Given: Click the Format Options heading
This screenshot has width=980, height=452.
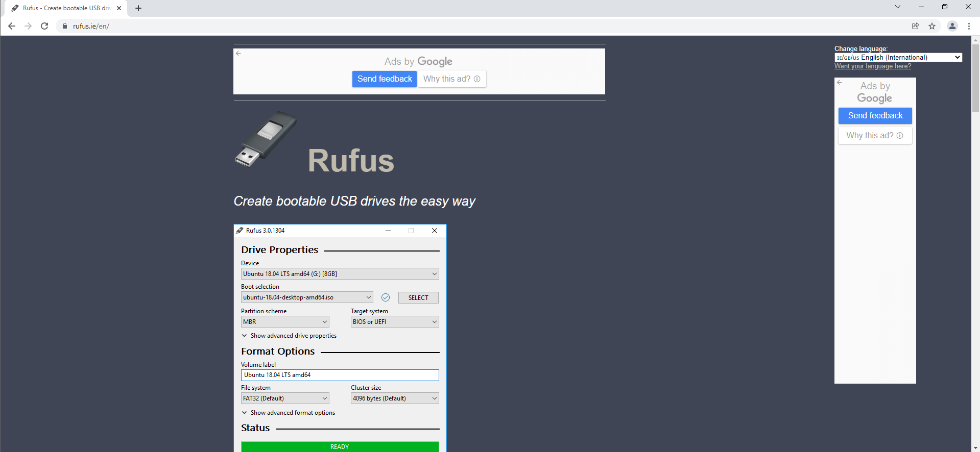Looking at the screenshot, I should pyautogui.click(x=278, y=351).
